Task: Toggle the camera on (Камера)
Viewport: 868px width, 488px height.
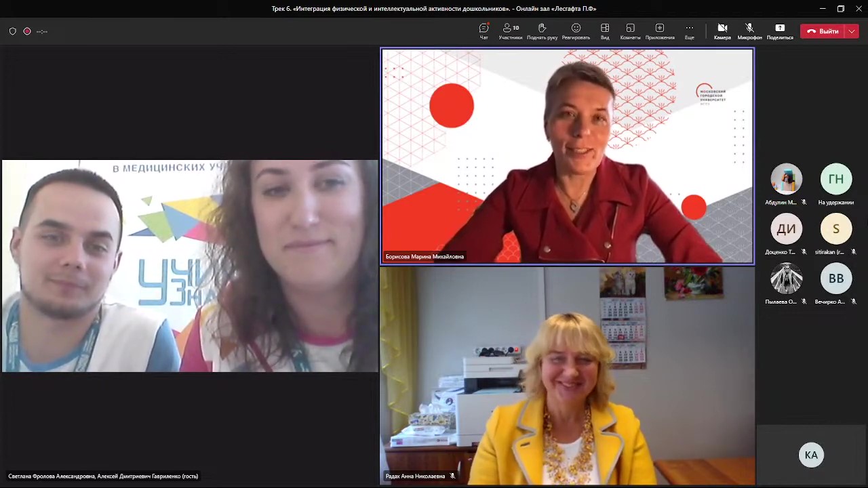Action: 722,30
